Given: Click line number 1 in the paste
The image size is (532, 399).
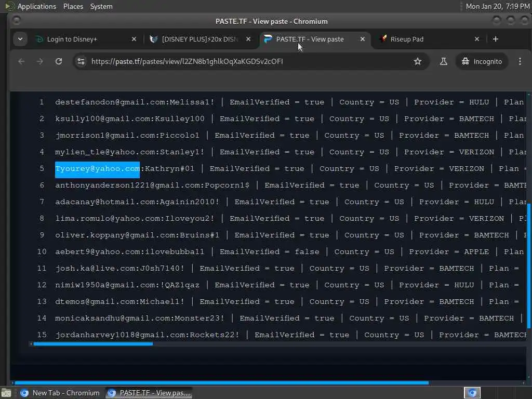Looking at the screenshot, I should (x=42, y=102).
